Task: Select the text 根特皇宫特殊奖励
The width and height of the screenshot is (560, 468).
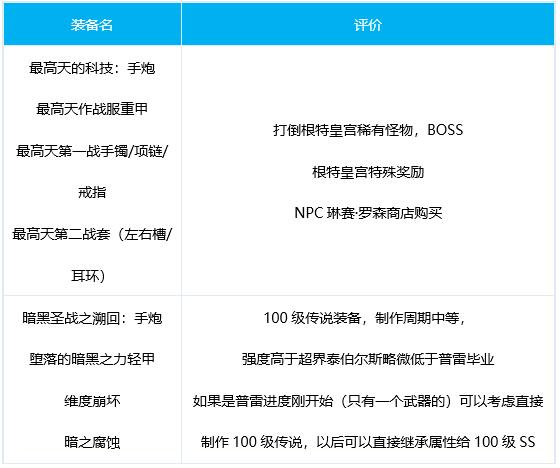Action: pyautogui.click(x=368, y=172)
